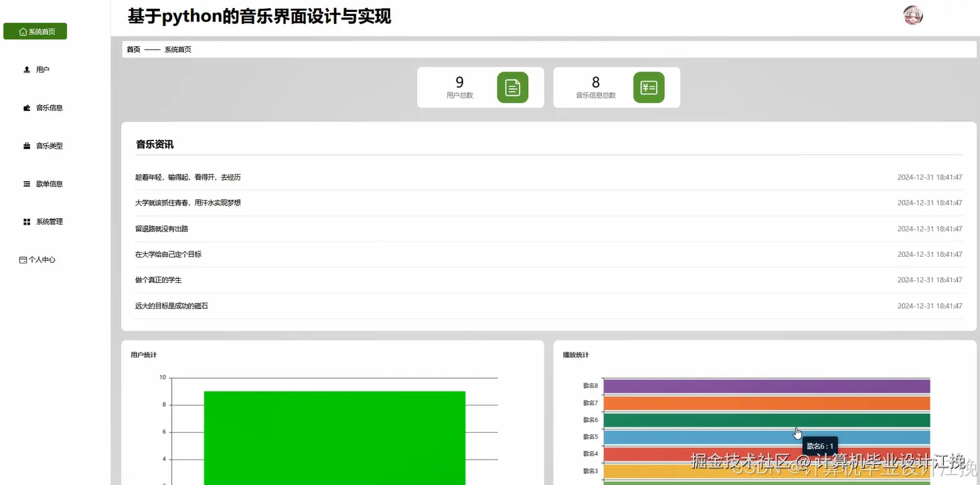Expand the 歌单信息 menu entry
Image resolution: width=980 pixels, height=485 pixels.
[x=50, y=183]
